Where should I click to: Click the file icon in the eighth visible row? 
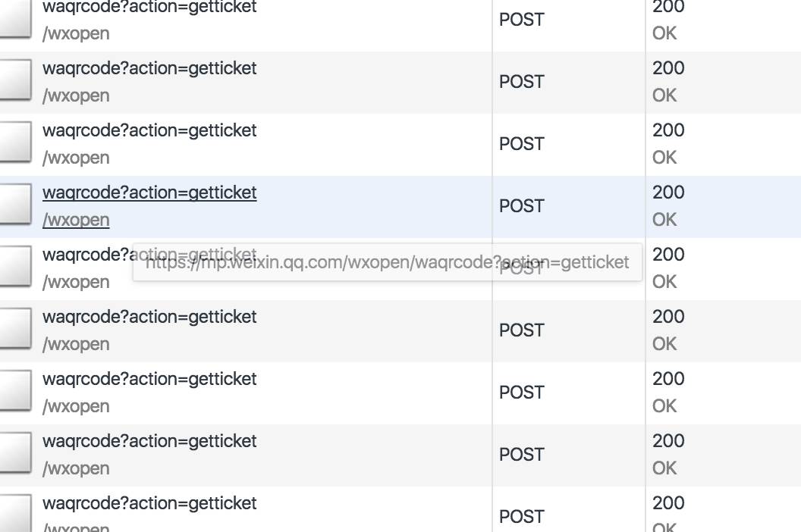[14, 455]
